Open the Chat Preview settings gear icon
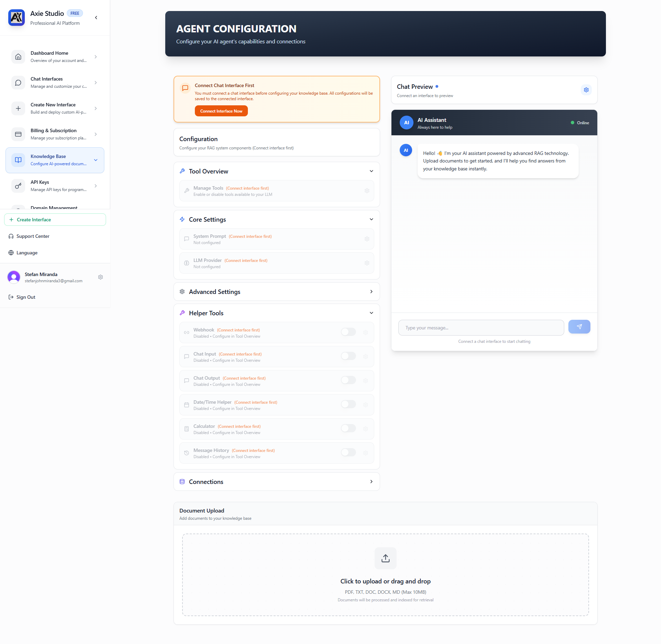The height and width of the screenshot is (644, 661). point(586,90)
